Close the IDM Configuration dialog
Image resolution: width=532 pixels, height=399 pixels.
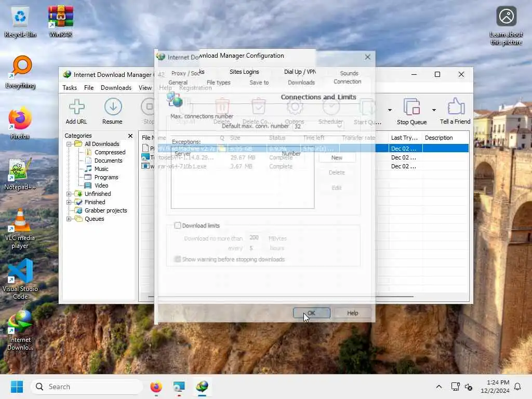368,57
